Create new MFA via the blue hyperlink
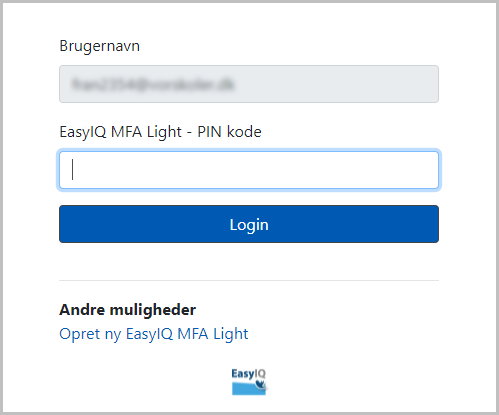Screen dimensions: 499x415 click(154, 334)
